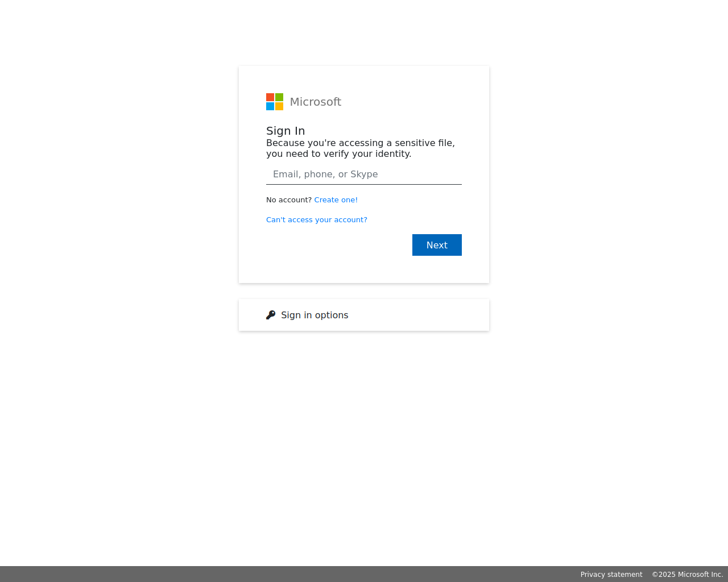The image size is (728, 582).
Task: Open the Create one! link
Action: point(336,200)
